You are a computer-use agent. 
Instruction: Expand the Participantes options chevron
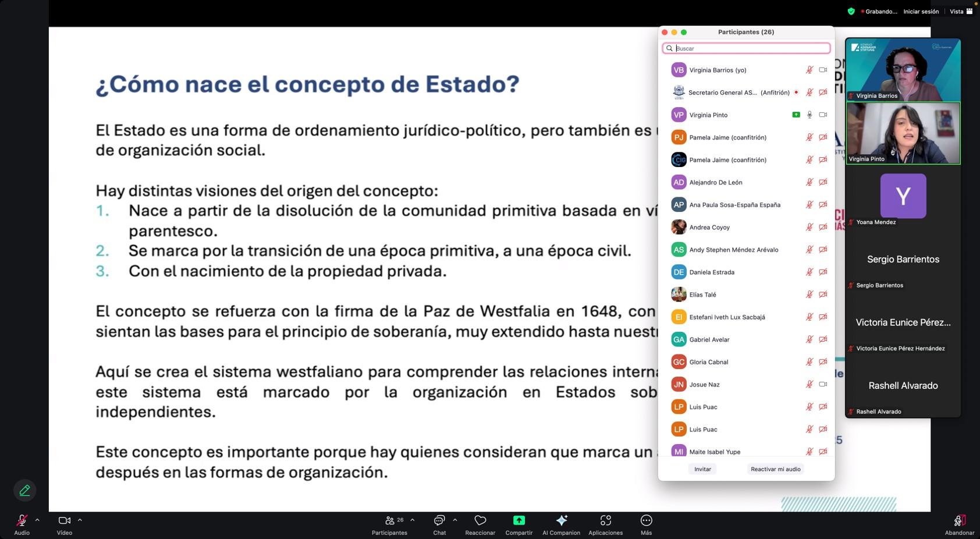412,520
